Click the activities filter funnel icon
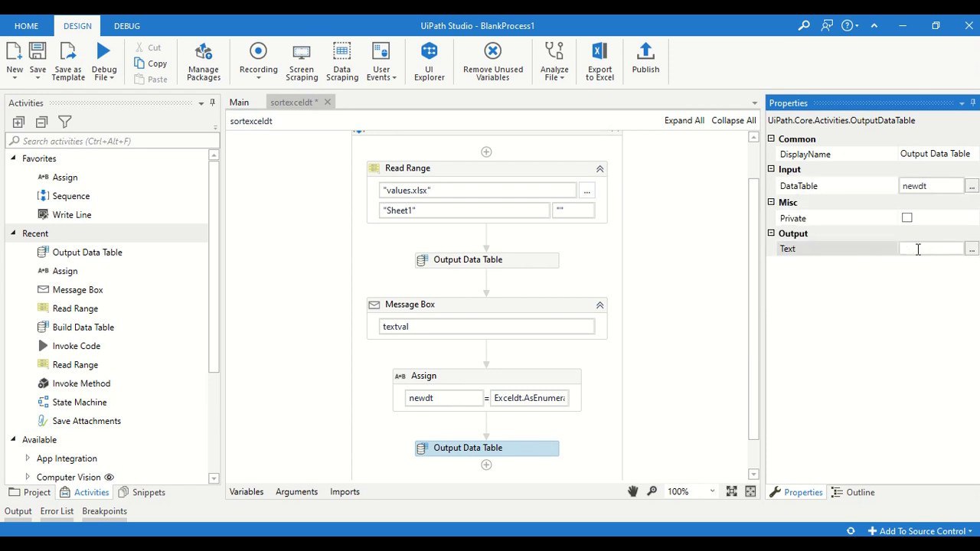 (65, 122)
